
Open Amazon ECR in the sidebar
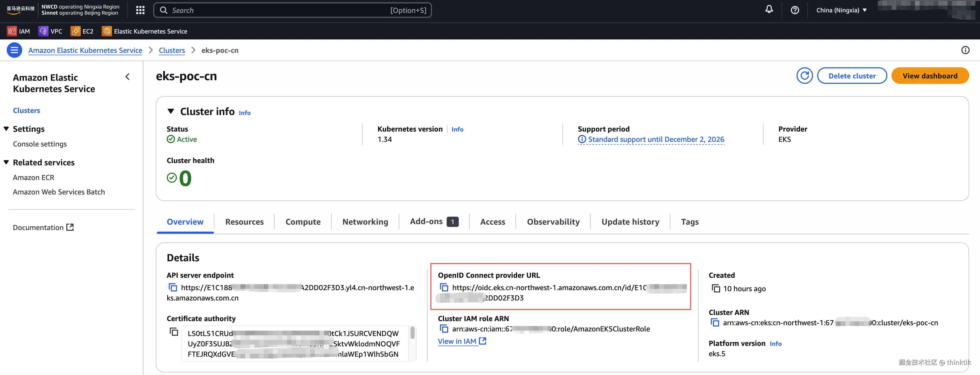pos(34,177)
